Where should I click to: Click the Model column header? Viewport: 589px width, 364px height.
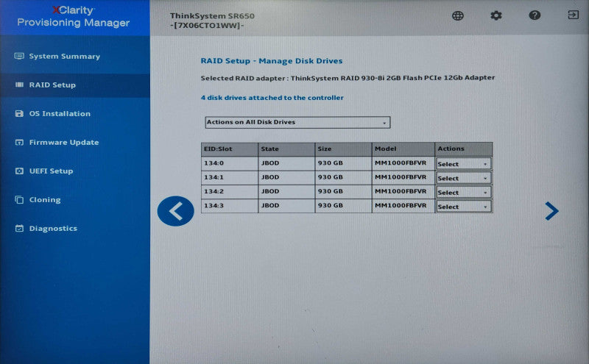pos(403,149)
